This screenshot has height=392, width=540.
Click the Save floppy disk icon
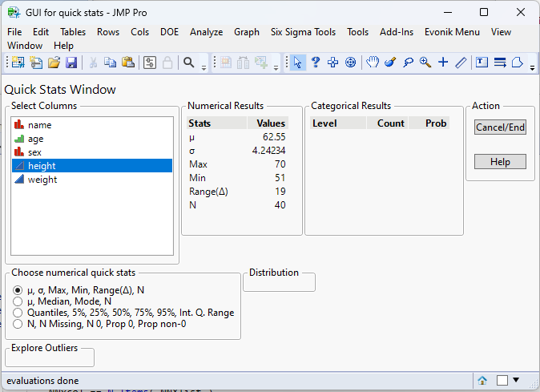(x=71, y=63)
